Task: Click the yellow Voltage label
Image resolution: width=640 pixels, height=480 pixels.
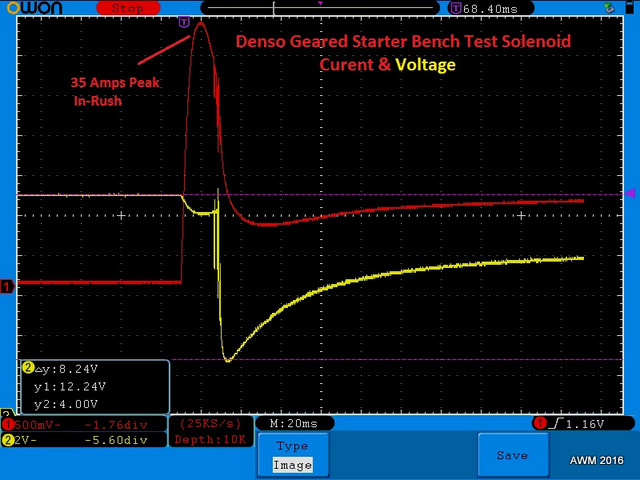Action: pos(425,65)
